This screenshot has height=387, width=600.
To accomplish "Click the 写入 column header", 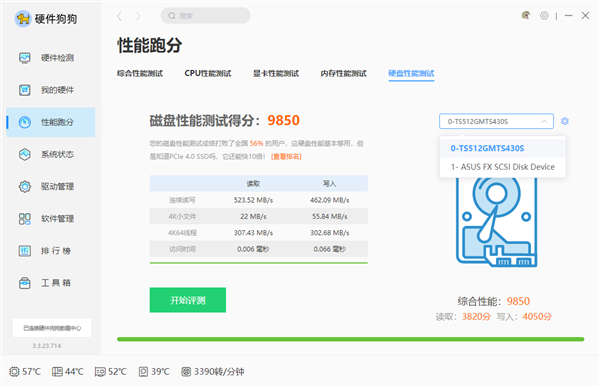I will (x=329, y=184).
